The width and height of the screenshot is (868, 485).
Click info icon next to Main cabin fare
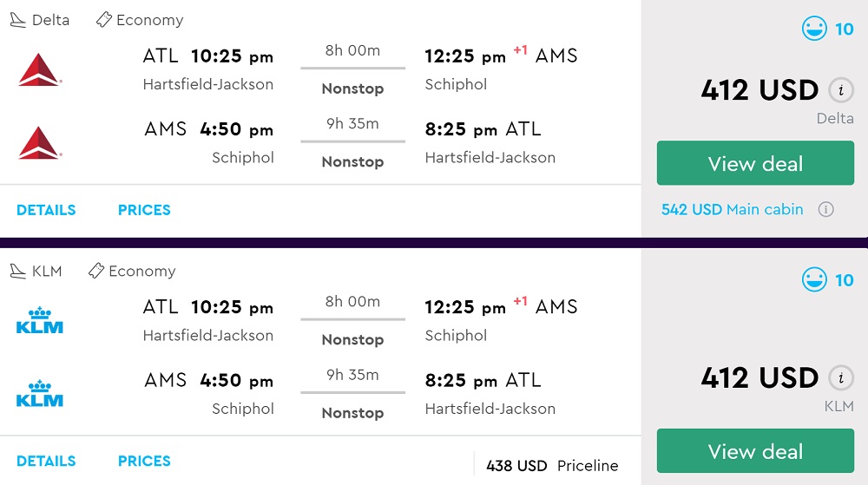[x=826, y=209]
